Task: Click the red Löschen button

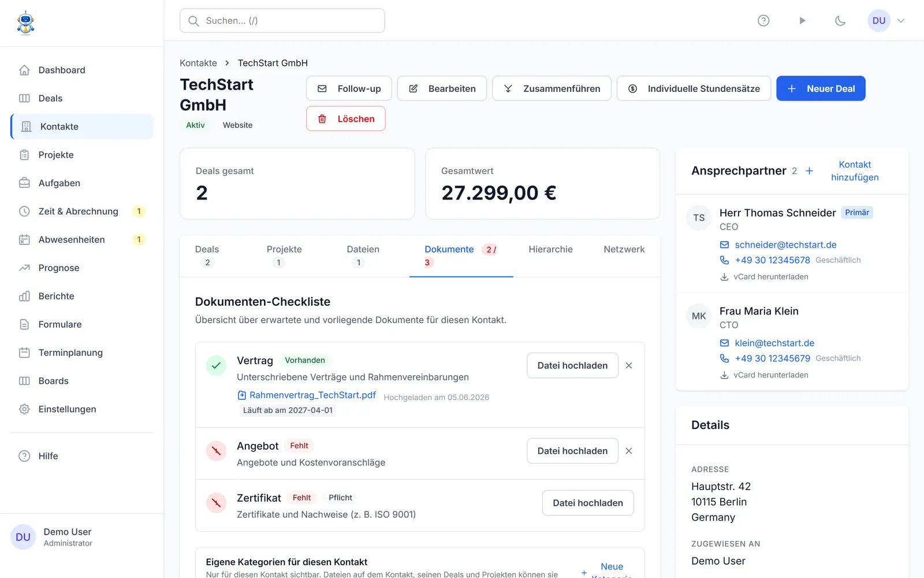Action: click(x=346, y=118)
